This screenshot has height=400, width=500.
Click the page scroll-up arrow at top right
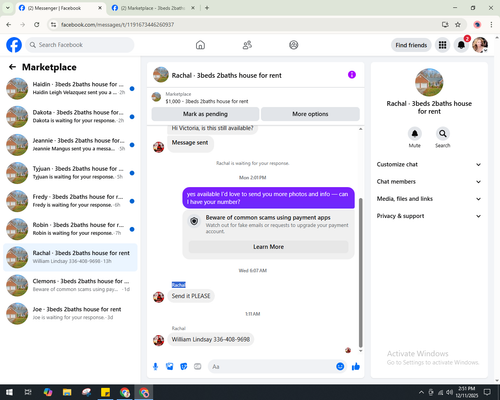(497, 38)
